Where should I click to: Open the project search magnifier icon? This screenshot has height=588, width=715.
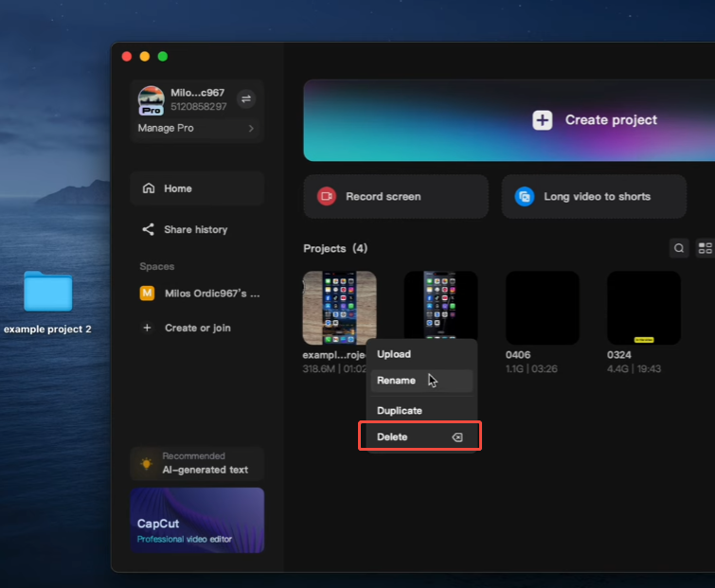679,248
